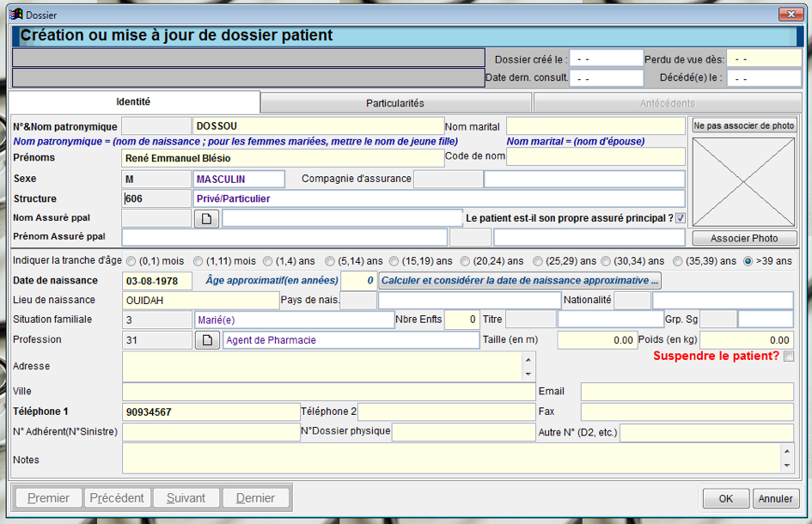Click Calculer la date de naissance approximative
The image size is (812, 524).
520,281
